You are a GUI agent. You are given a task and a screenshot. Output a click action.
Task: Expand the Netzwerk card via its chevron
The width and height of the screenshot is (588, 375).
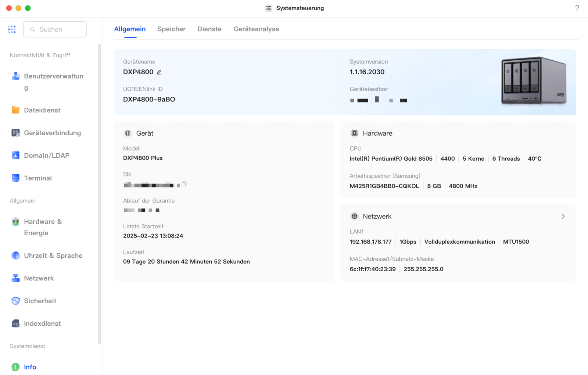click(x=563, y=216)
